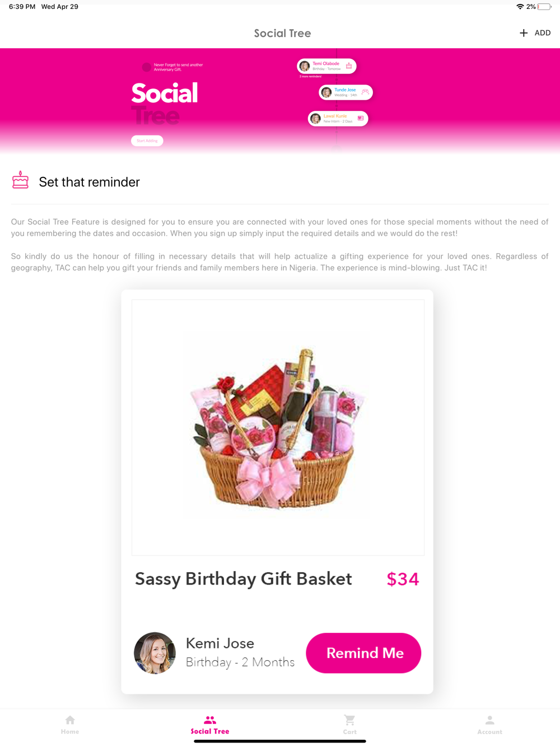The width and height of the screenshot is (560, 747).
Task: Tap the battery indicator in status bar
Action: [x=544, y=7]
